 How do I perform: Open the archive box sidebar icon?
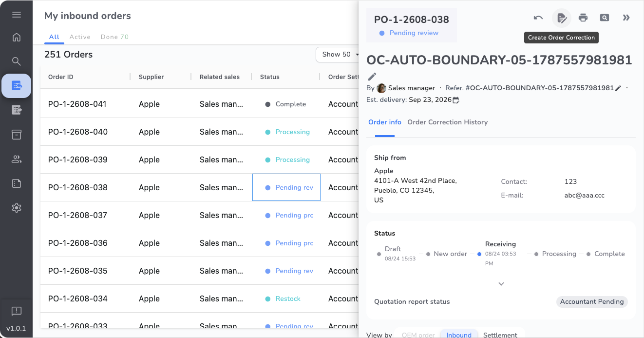(x=17, y=135)
